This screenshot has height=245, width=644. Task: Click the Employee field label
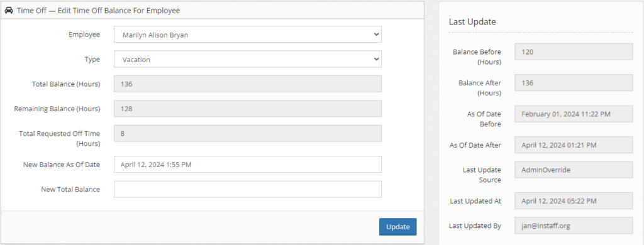(84, 35)
